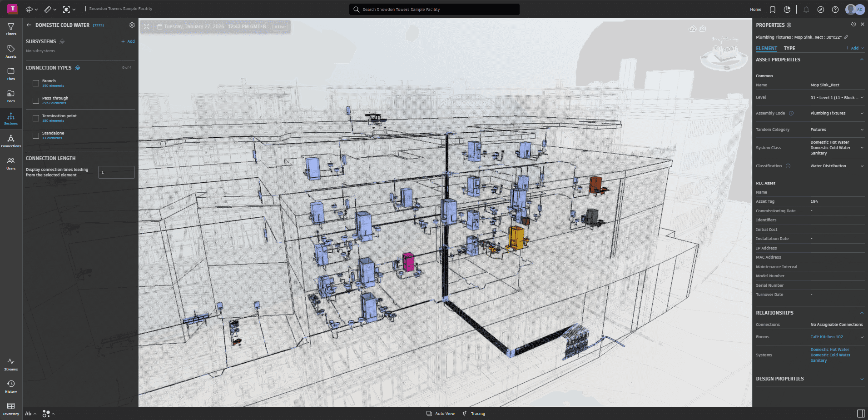Open the Assembly Code dropdown
This screenshot has width=868, height=420.
click(862, 113)
